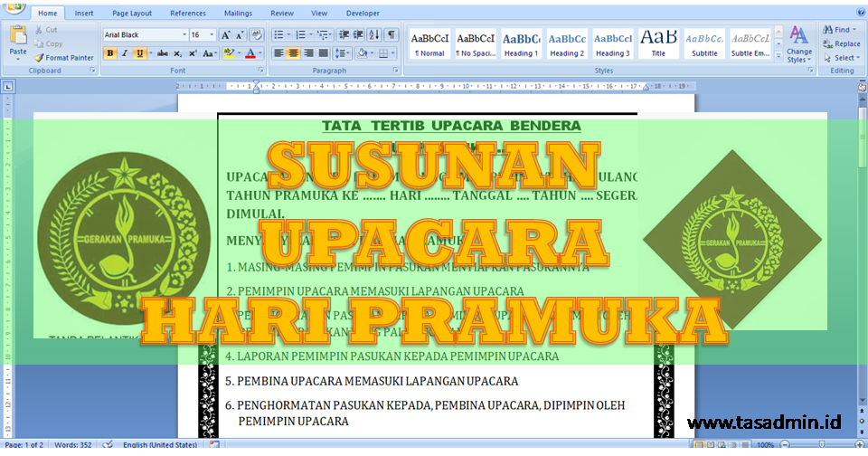Open the Developer tab
The image size is (868, 456).
pyautogui.click(x=363, y=14)
